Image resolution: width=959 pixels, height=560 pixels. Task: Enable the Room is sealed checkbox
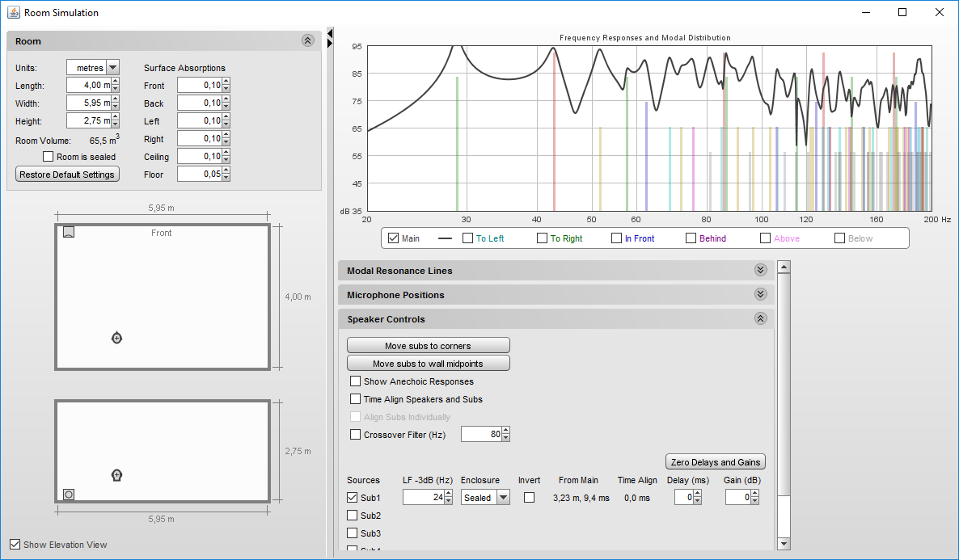(x=49, y=157)
